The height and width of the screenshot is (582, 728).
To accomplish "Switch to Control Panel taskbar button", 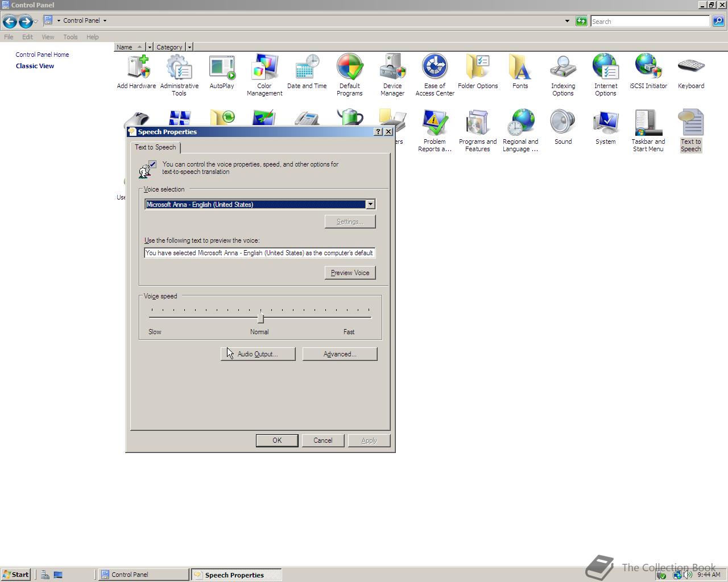I will pyautogui.click(x=144, y=575).
